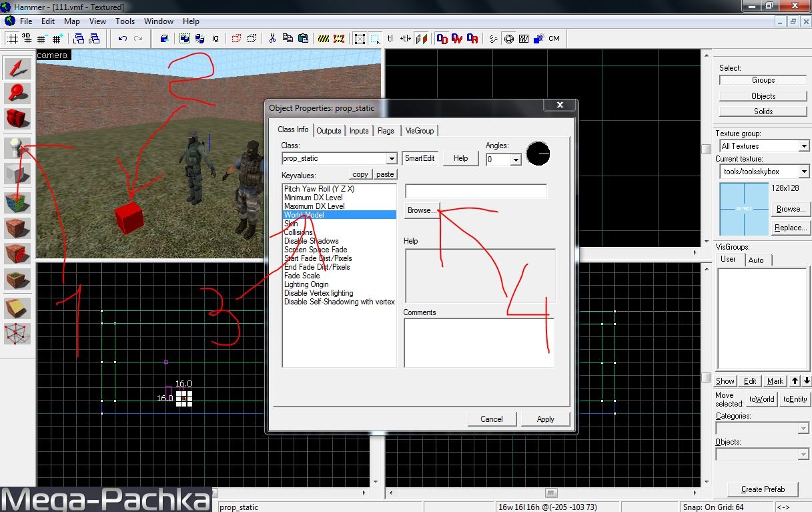Click inside the Comments text box
Screen dimensions: 812x512
pyautogui.click(x=479, y=342)
